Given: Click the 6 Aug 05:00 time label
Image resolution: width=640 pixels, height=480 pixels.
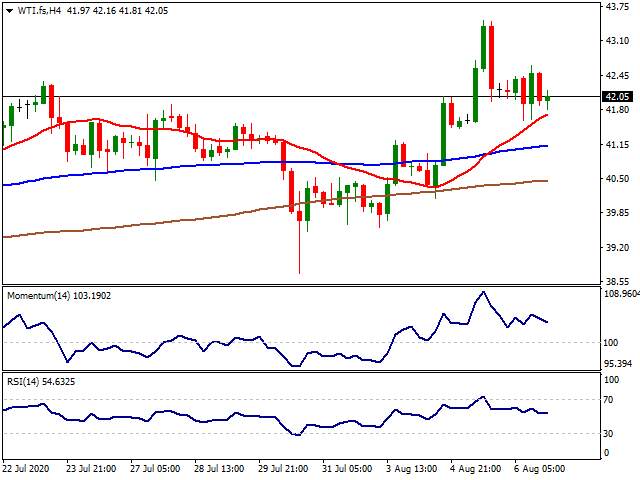Looking at the screenshot, I should (540, 469).
